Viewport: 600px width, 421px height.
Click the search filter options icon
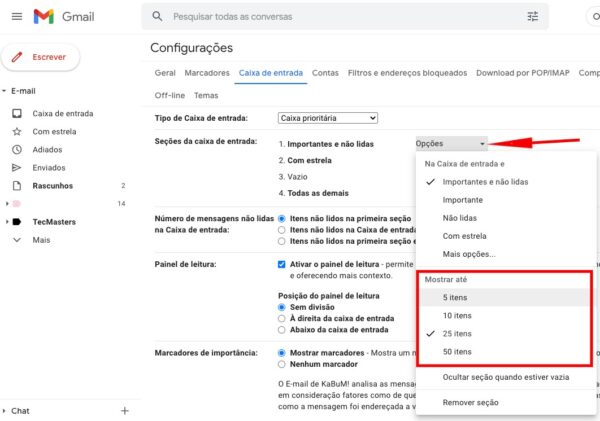[x=532, y=17]
